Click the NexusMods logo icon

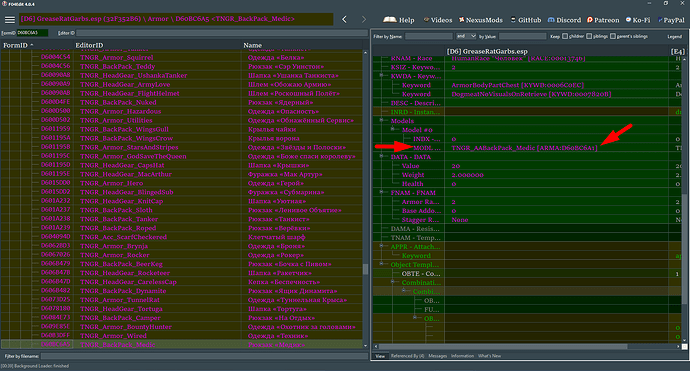pyautogui.click(x=462, y=20)
